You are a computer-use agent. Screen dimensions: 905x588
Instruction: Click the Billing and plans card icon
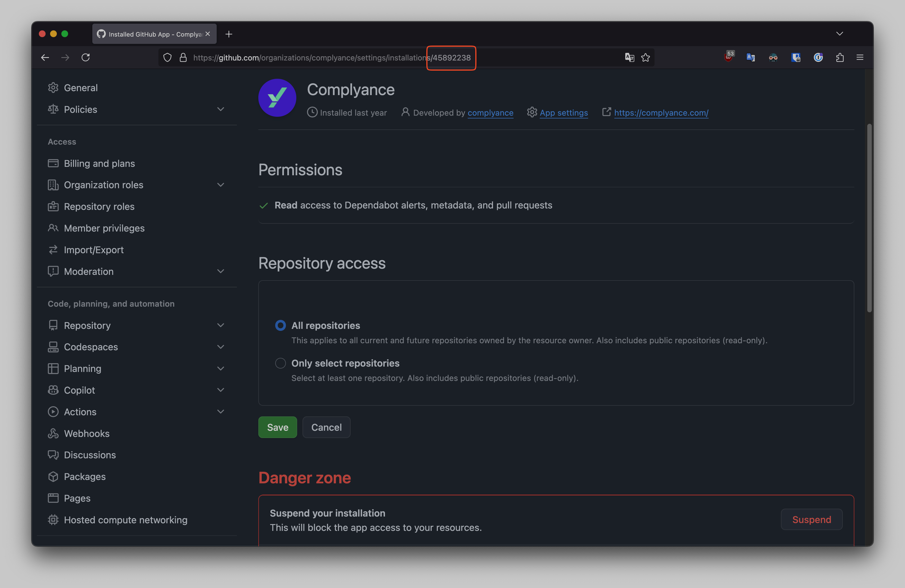tap(53, 163)
